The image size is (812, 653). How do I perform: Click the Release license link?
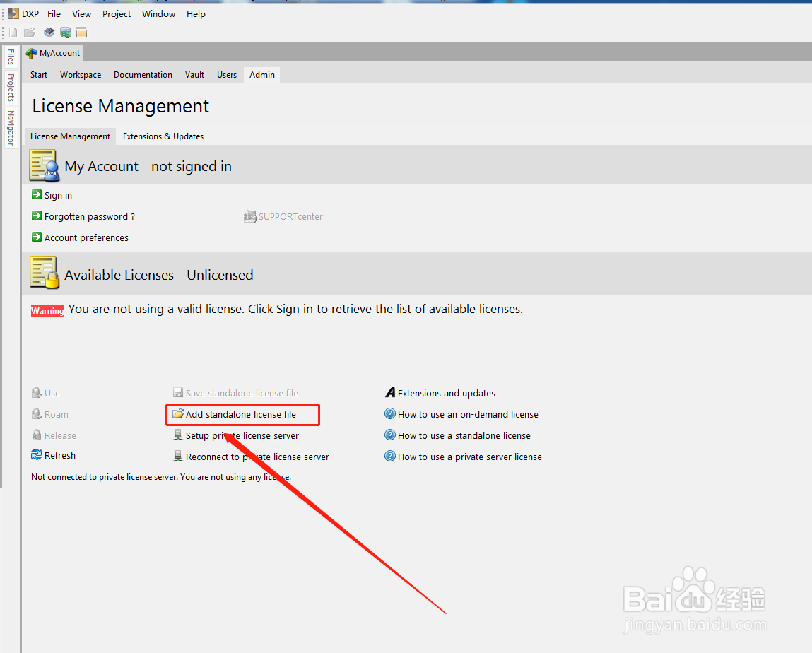click(x=60, y=435)
